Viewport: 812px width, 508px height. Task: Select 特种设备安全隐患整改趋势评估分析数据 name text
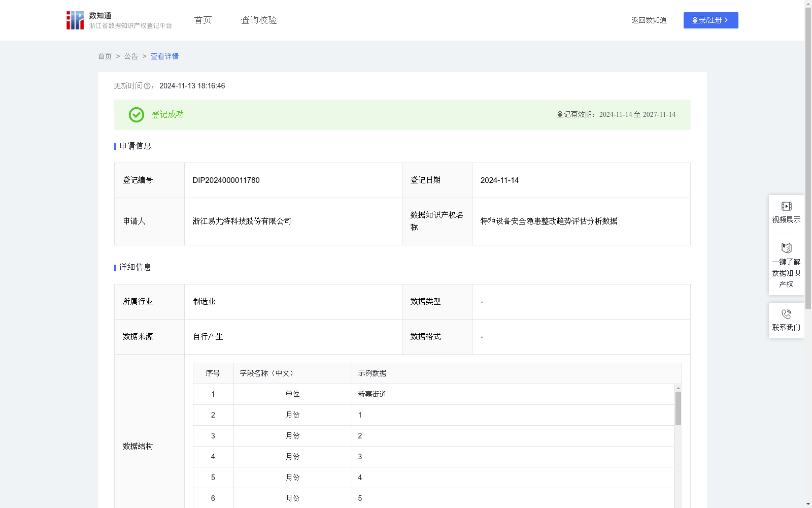549,221
